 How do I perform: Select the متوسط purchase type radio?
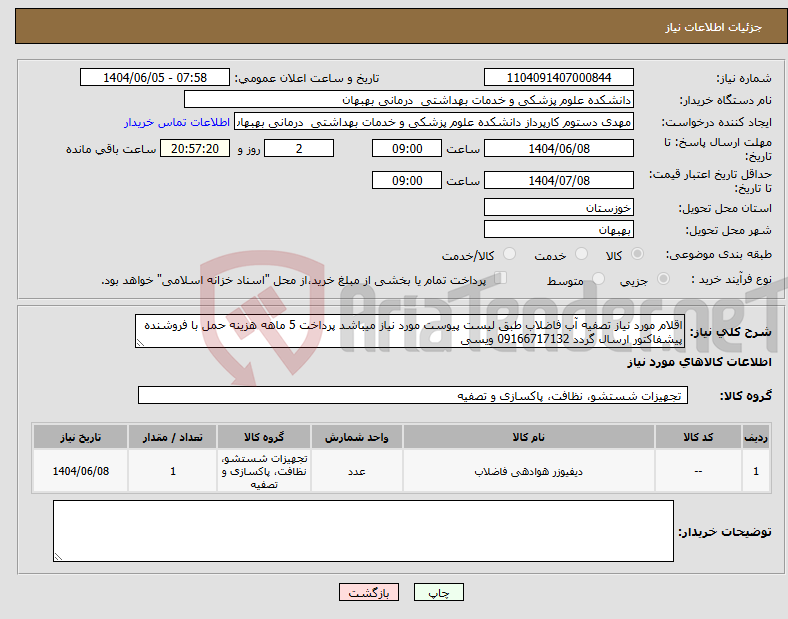click(x=598, y=278)
